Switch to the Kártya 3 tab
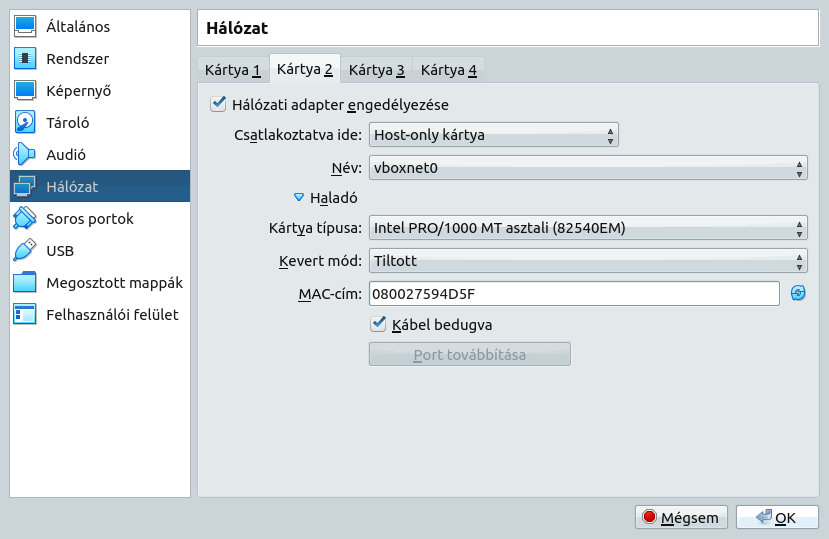The height and width of the screenshot is (539, 829). point(376,70)
